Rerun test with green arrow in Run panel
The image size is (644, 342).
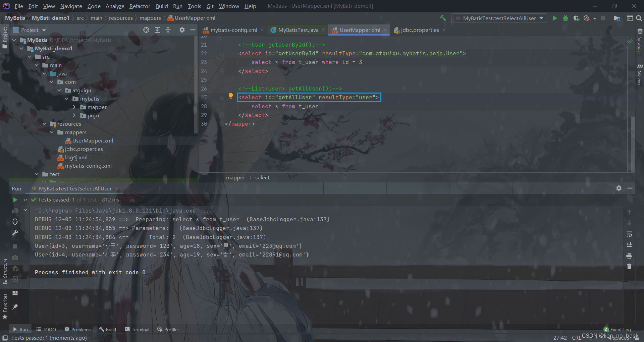pyautogui.click(x=15, y=199)
